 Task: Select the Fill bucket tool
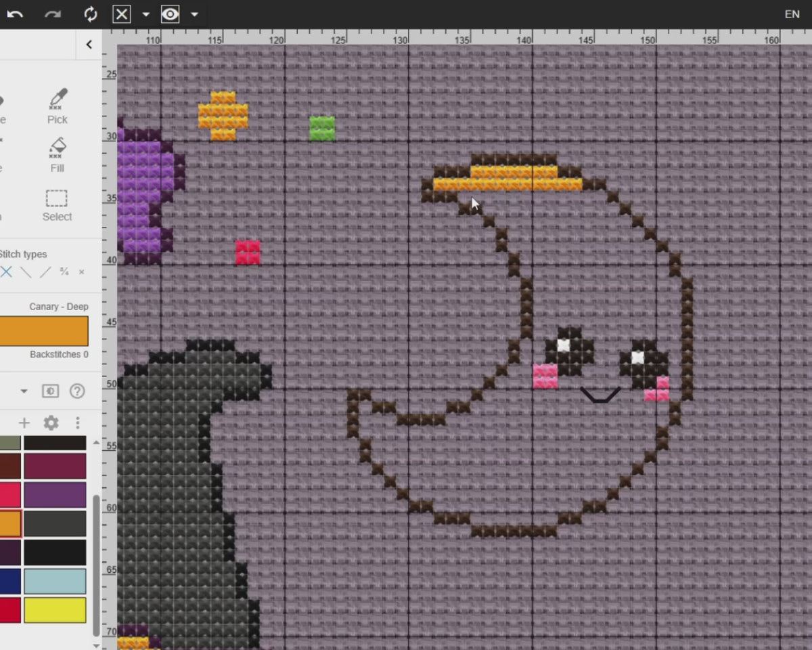coord(58,155)
